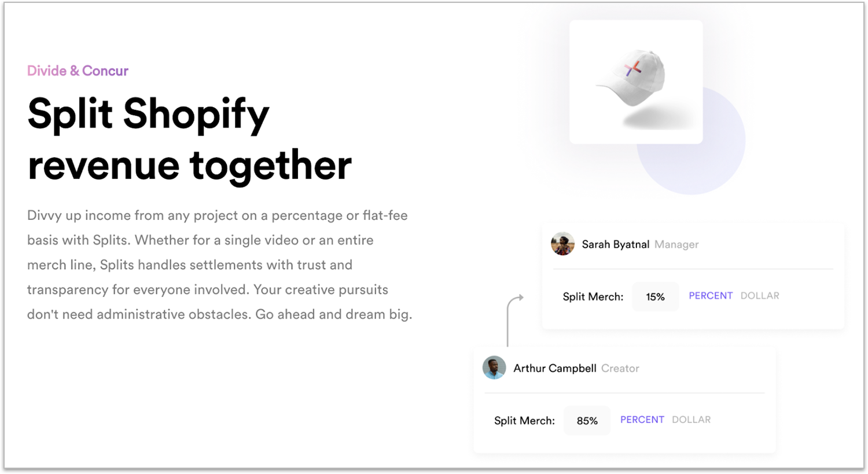Select PERCENT for Sarah Byatnal's split
This screenshot has height=474, width=868.
(711, 296)
